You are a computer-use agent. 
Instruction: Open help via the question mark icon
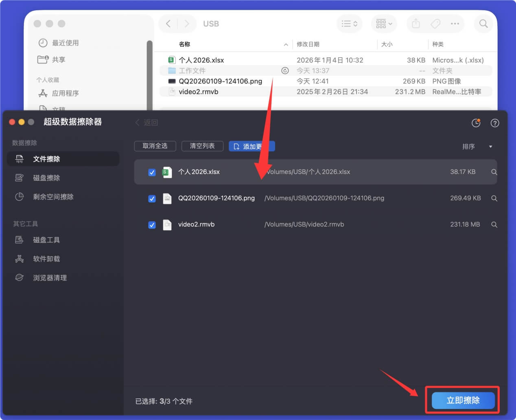coord(495,122)
